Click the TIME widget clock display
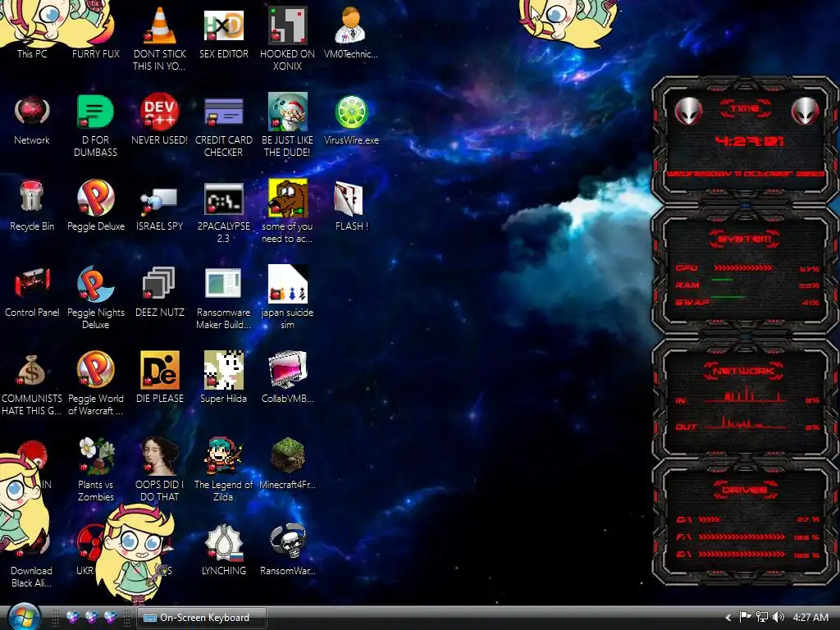Image resolution: width=840 pixels, height=630 pixels. click(750, 141)
